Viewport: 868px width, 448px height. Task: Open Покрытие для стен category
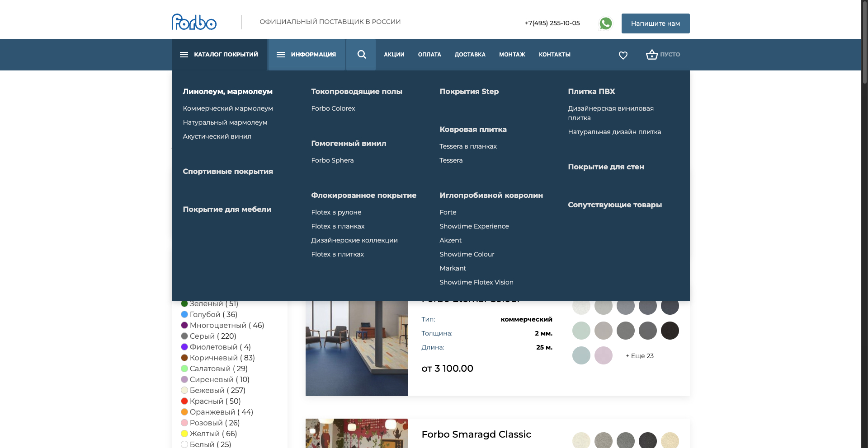point(606,167)
